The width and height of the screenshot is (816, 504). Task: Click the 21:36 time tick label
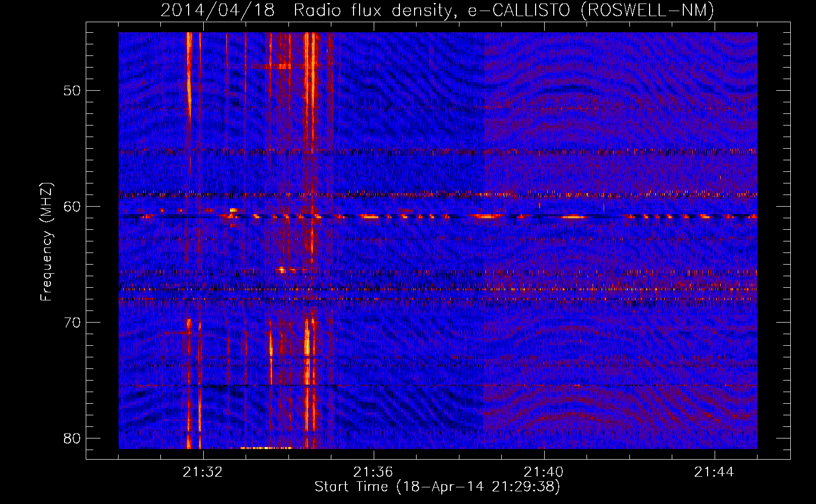tap(373, 472)
